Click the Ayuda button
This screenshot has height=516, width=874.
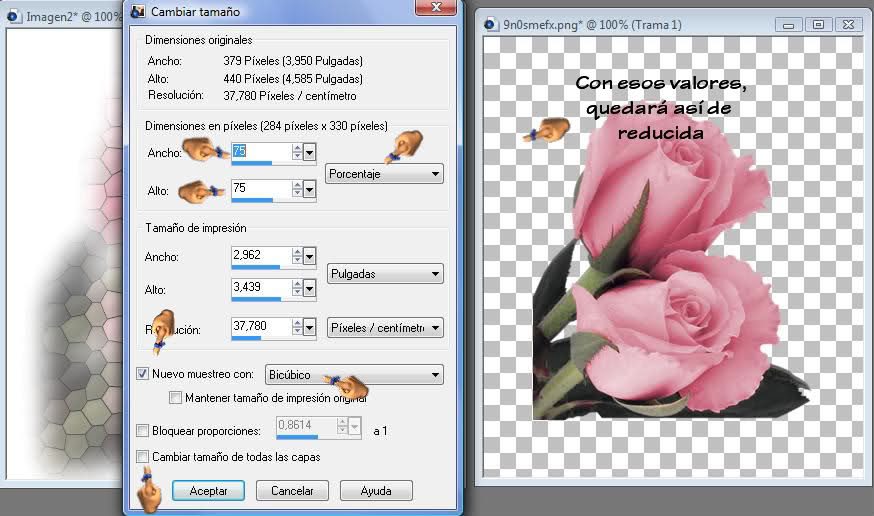[376, 490]
